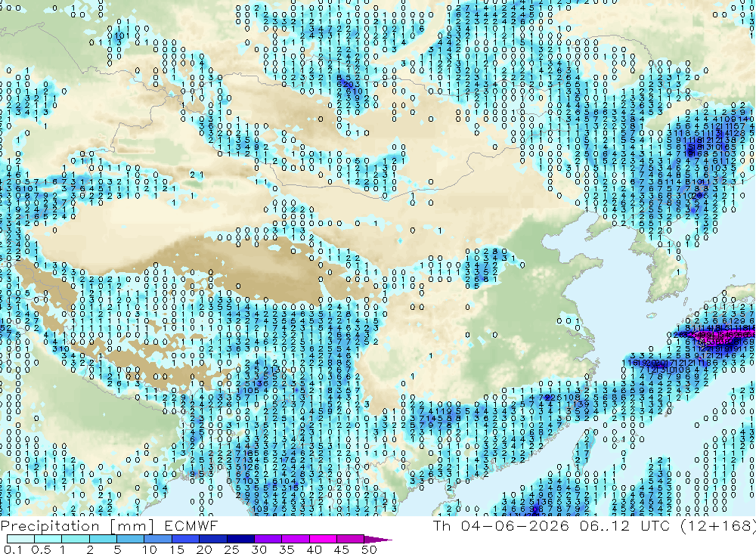Click the '40' legend label
This screenshot has width=756, height=554.
314,549
